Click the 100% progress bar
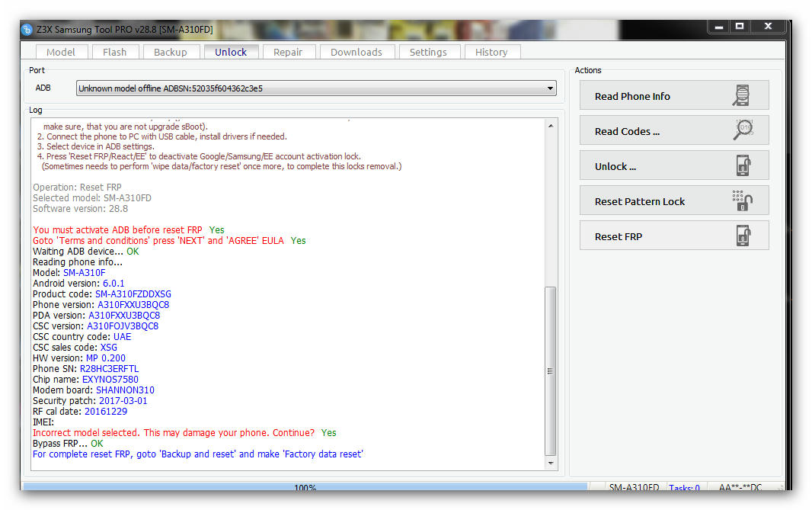This screenshot has height=510, width=812. click(x=305, y=486)
